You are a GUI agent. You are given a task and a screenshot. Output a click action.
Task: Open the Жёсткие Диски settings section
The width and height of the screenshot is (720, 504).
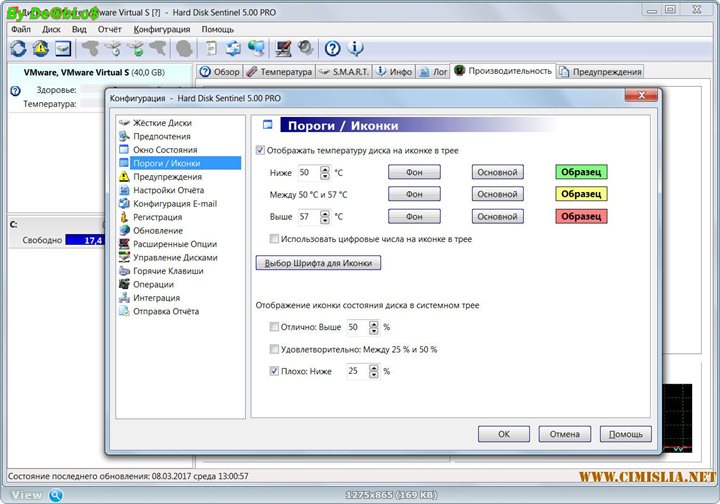[162, 123]
